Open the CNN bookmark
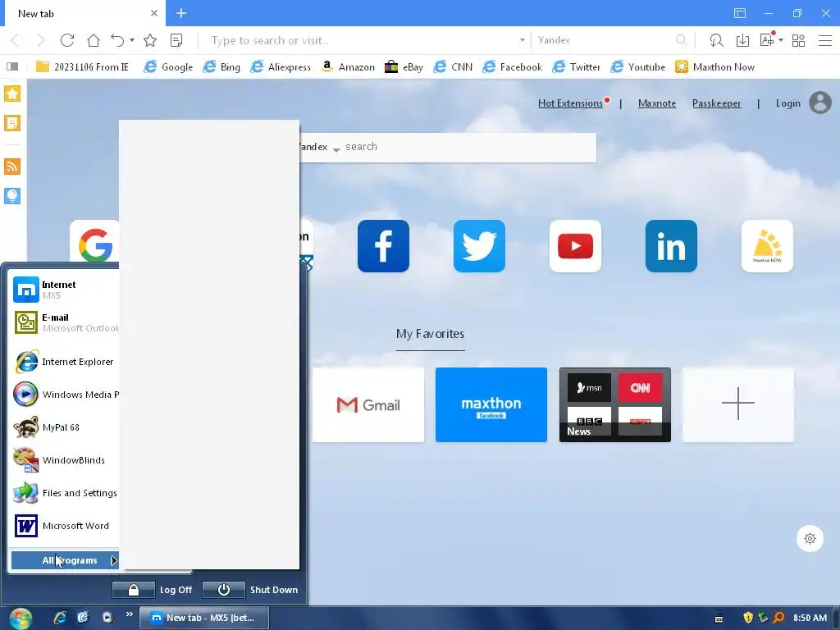 click(x=453, y=67)
